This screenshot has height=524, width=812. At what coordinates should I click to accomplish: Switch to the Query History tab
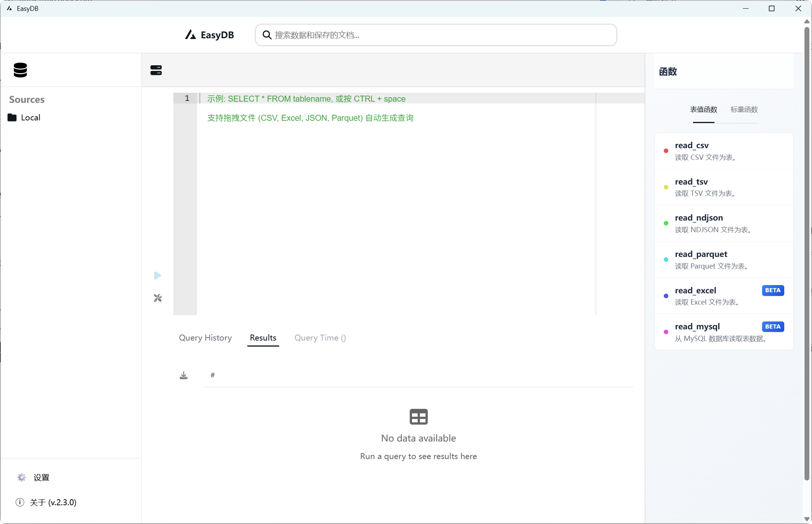[x=205, y=338]
